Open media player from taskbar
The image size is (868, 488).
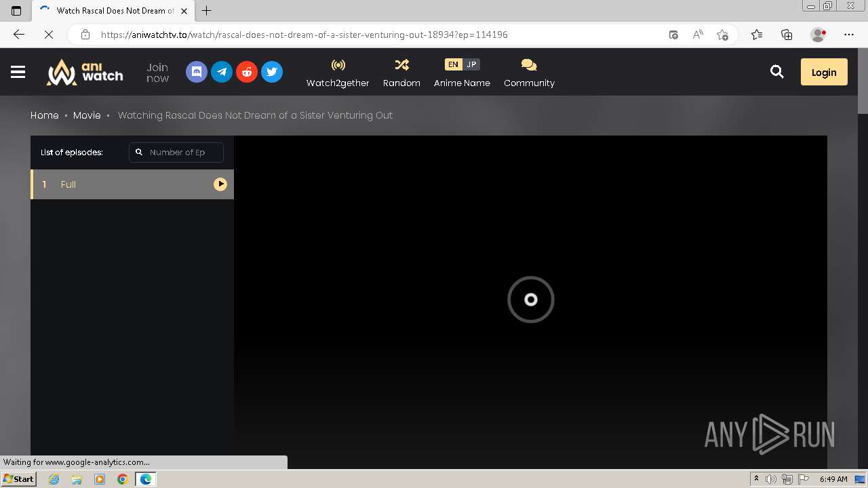[x=100, y=479]
